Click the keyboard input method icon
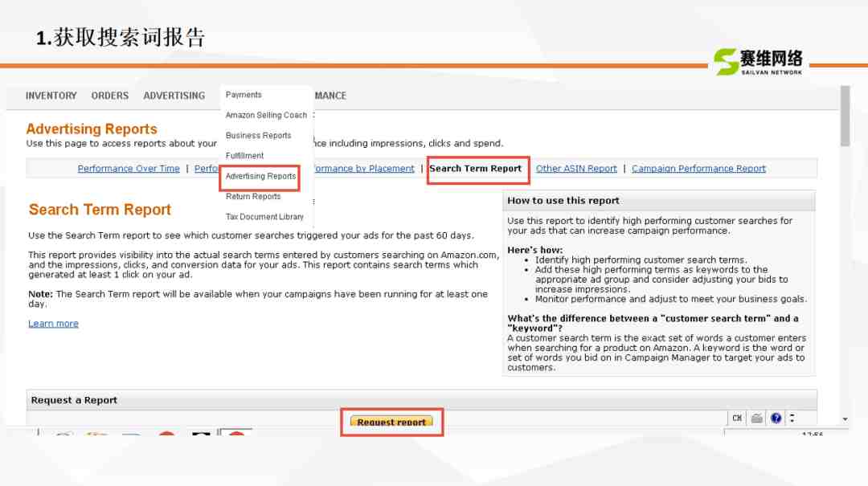The image size is (868, 486). point(757,419)
